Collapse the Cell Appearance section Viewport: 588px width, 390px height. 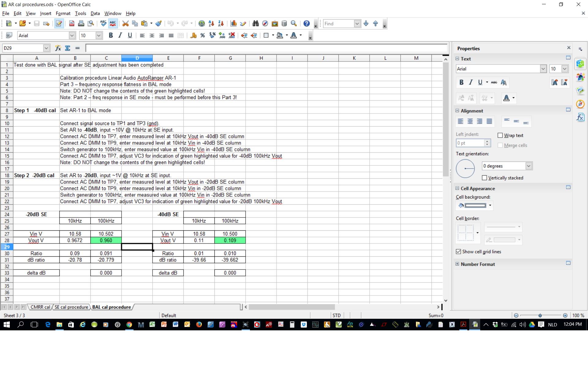pyautogui.click(x=458, y=188)
